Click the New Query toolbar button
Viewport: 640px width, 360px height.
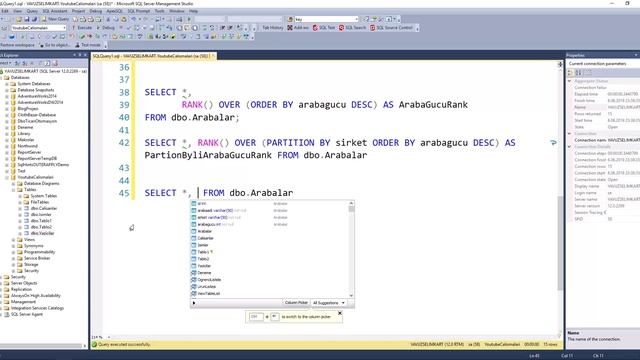[55, 19]
